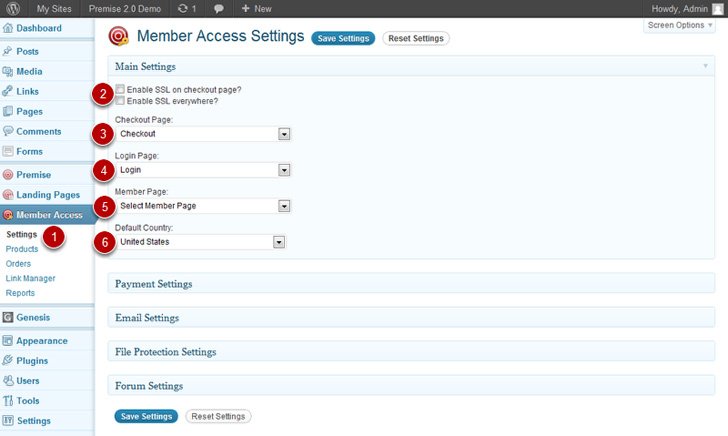728x436 pixels.
Task: Open the Appearance menu link
Action: pos(42,341)
